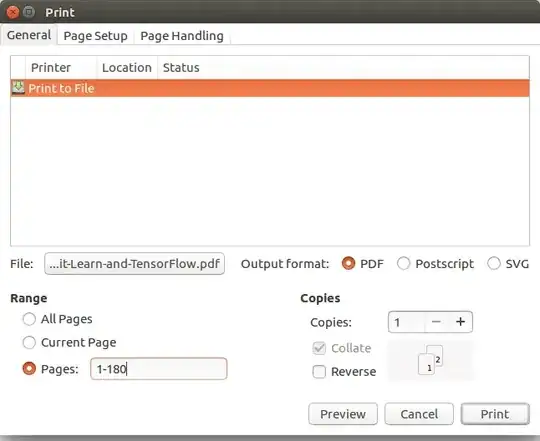
Task: Click the Location column header
Action: (x=127, y=67)
